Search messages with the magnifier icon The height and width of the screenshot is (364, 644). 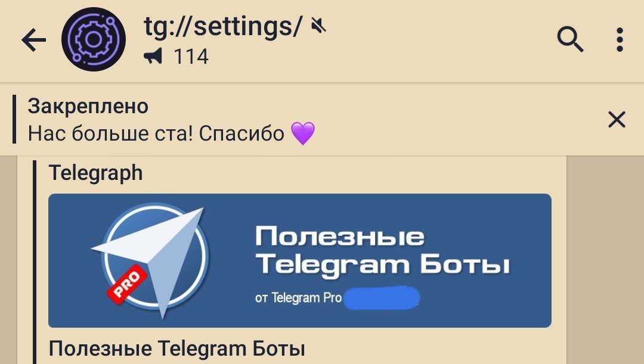click(569, 39)
